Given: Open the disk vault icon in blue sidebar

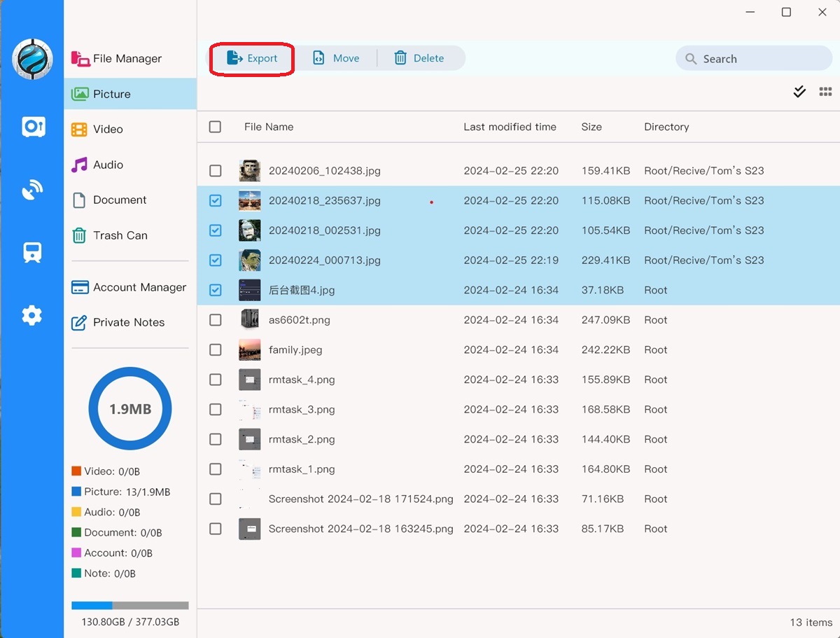Looking at the screenshot, I should [33, 127].
